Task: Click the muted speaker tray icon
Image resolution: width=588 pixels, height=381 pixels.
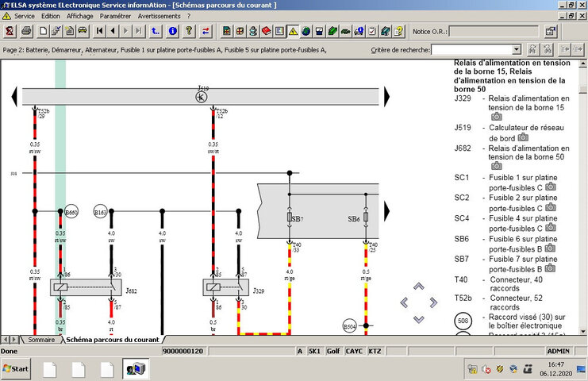Action: [486, 369]
